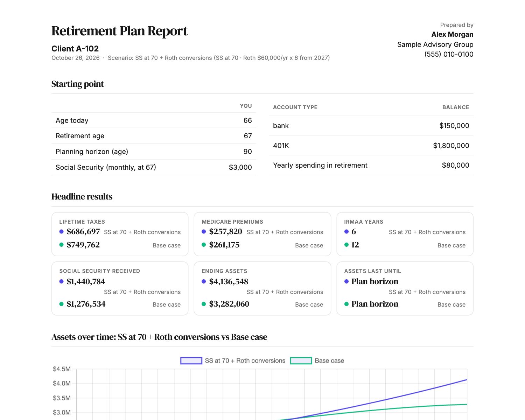The width and height of the screenshot is (525, 420).
Task: Click the LIFETIME TAXES card label
Action: pyautogui.click(x=82, y=222)
